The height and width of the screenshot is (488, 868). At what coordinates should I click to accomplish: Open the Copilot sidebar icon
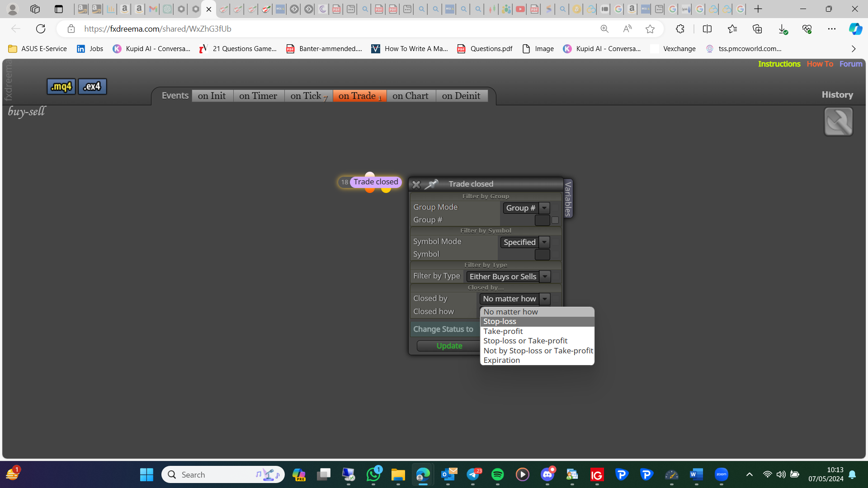(x=855, y=29)
